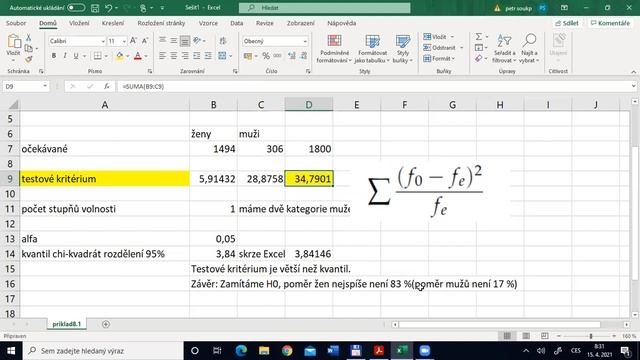
Task: Switch to the Zobrazení ribbon tab
Action: 301,23
